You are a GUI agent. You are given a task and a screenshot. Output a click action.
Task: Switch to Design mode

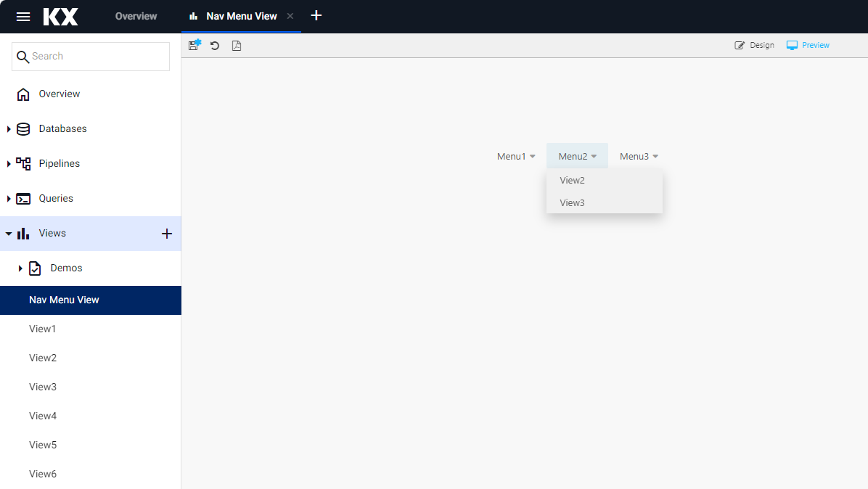[755, 45]
